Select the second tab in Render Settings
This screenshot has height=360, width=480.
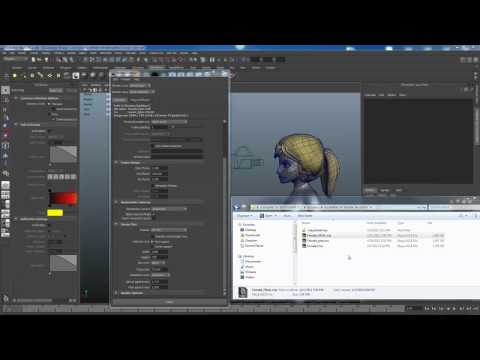[140, 100]
